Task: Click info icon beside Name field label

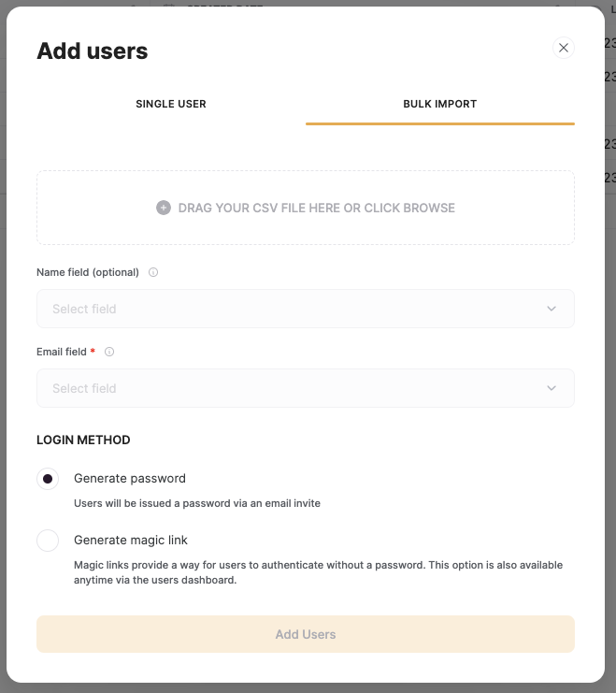Action: pos(153,273)
